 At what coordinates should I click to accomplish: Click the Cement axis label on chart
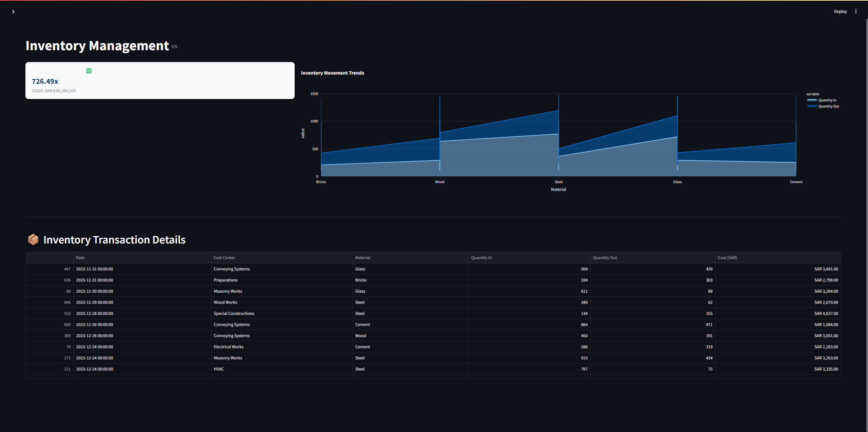[796, 182]
